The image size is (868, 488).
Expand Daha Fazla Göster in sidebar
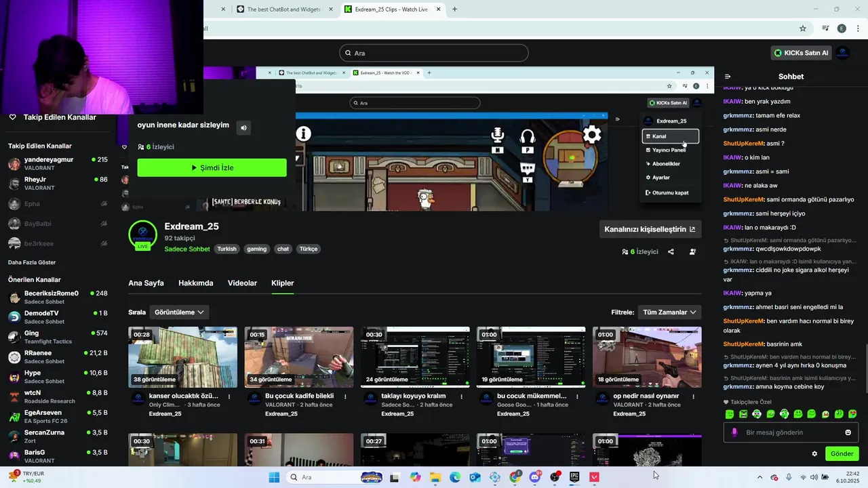click(x=32, y=262)
